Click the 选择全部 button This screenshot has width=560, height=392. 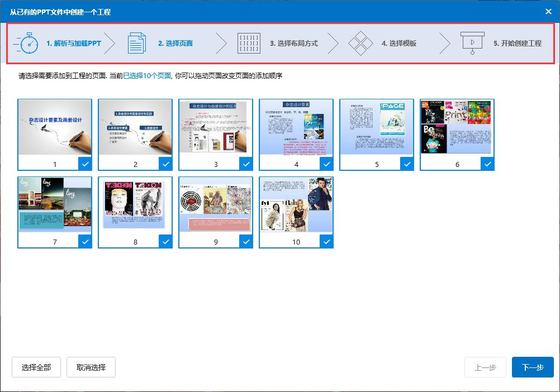36,367
